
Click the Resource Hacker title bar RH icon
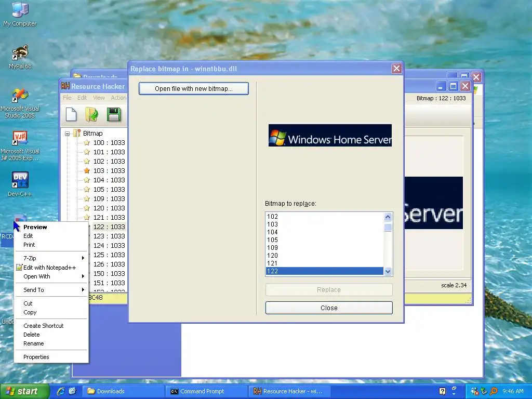click(x=65, y=86)
